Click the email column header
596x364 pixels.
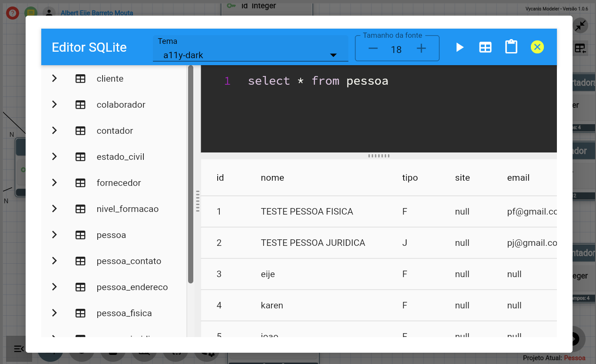pyautogui.click(x=518, y=178)
